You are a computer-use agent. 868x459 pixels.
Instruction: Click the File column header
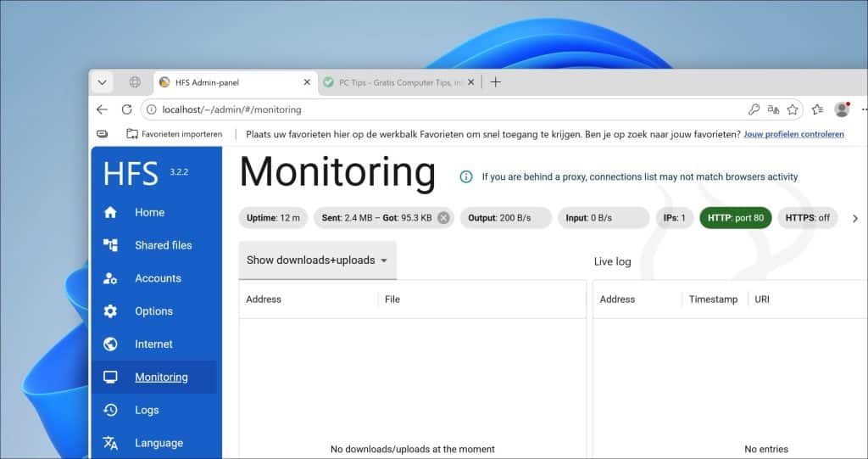pyautogui.click(x=392, y=299)
